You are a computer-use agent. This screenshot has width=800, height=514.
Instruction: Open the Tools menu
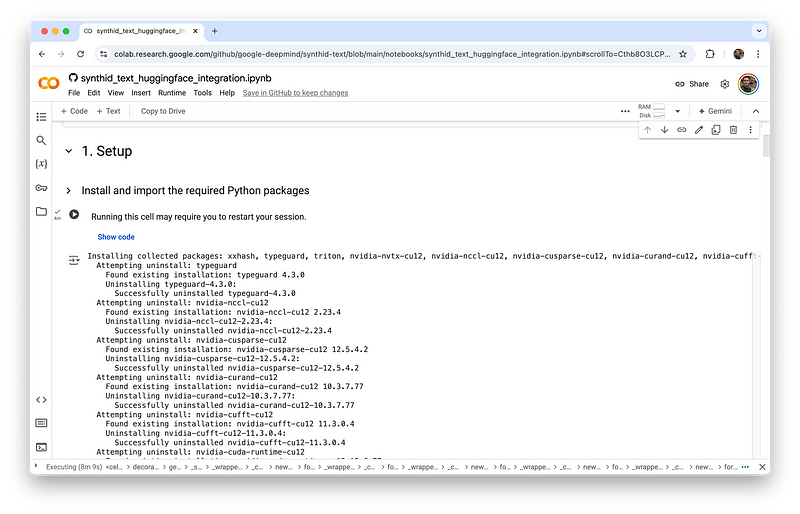203,93
